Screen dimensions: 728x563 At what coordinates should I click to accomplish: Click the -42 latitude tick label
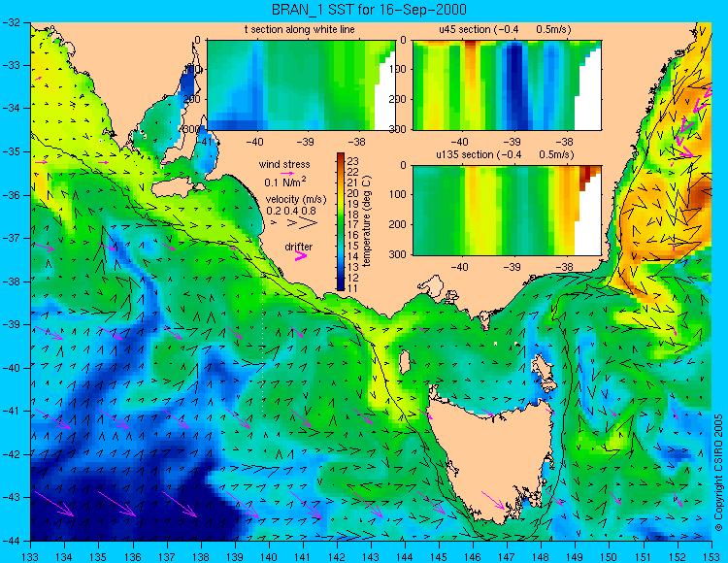point(12,454)
